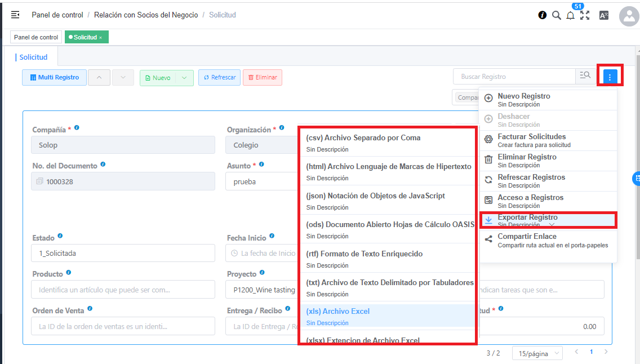Click the three-dot actions menu button
Image resolution: width=640 pixels, height=364 pixels.
click(x=610, y=77)
